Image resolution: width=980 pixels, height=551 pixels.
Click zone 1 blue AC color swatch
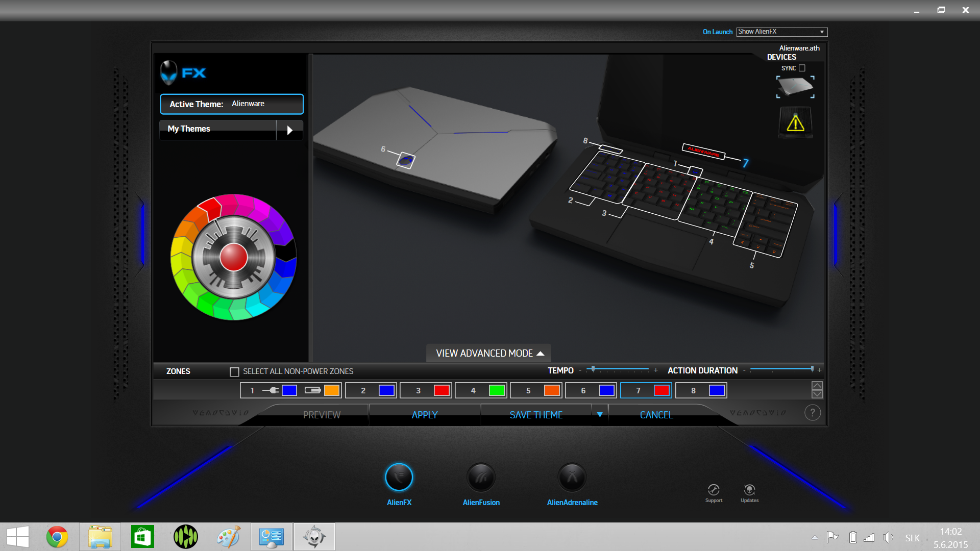coord(289,390)
